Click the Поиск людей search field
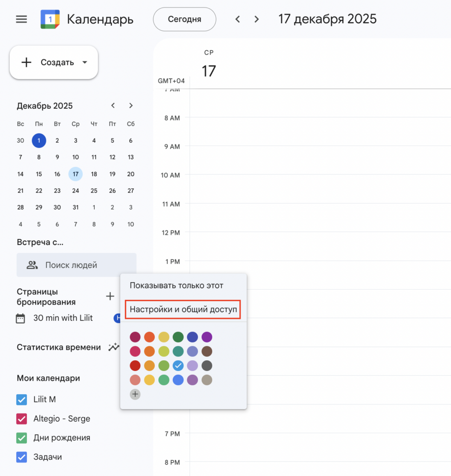 [x=77, y=265]
